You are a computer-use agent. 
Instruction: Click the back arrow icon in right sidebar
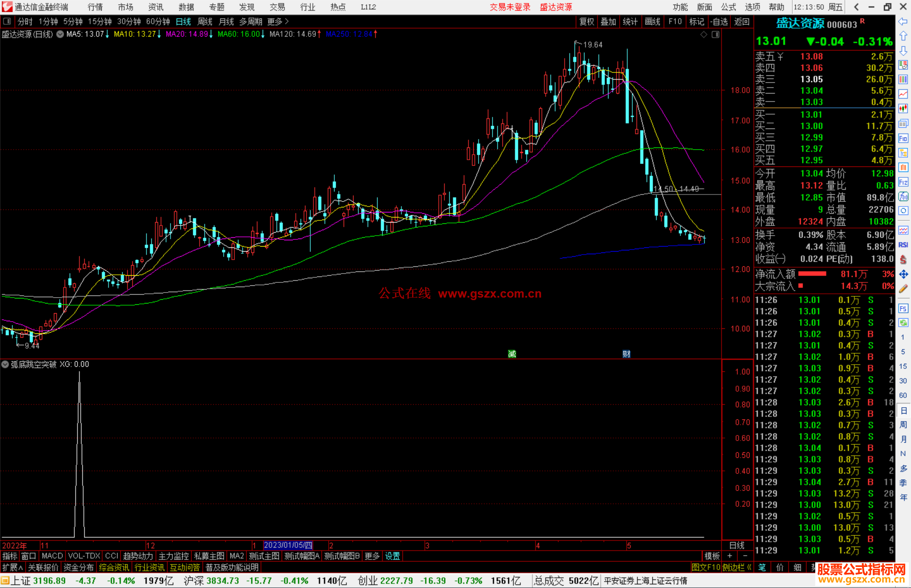point(903,21)
